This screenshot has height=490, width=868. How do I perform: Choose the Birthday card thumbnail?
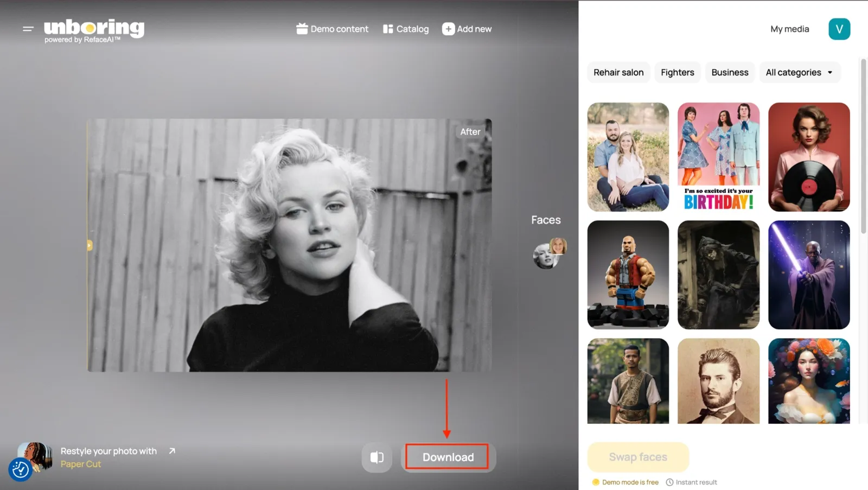pyautogui.click(x=718, y=157)
